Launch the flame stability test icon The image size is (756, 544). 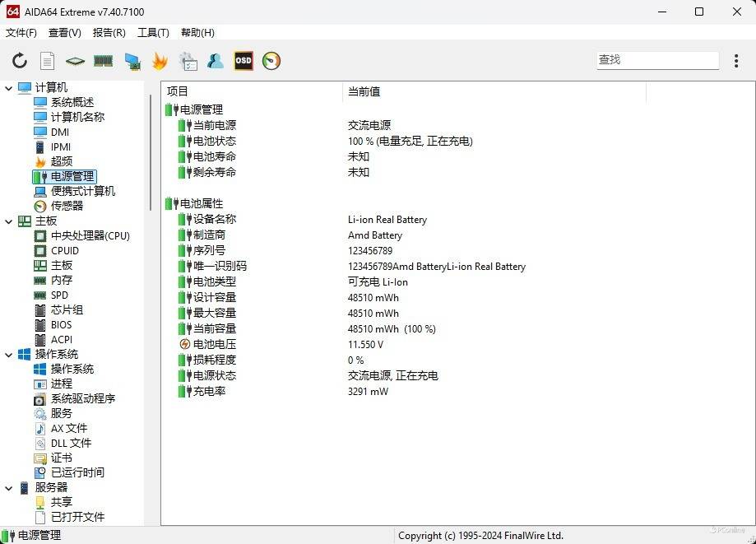click(160, 61)
